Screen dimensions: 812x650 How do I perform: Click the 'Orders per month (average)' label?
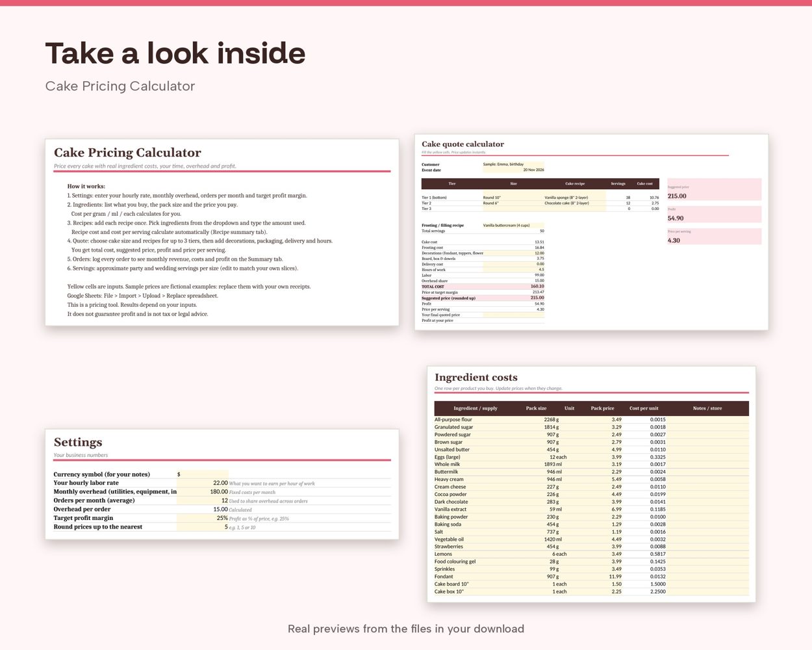click(x=94, y=500)
